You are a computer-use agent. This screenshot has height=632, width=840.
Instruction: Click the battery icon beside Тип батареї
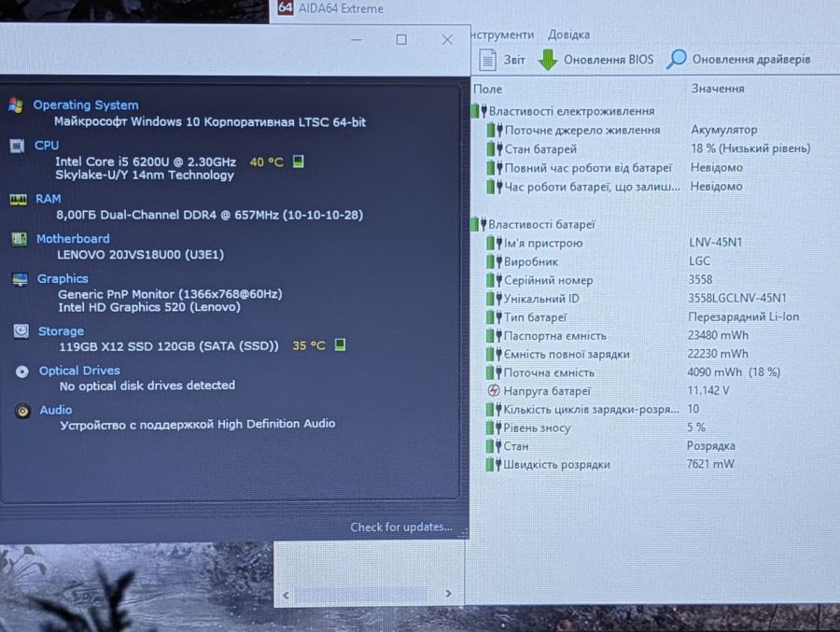click(x=494, y=317)
